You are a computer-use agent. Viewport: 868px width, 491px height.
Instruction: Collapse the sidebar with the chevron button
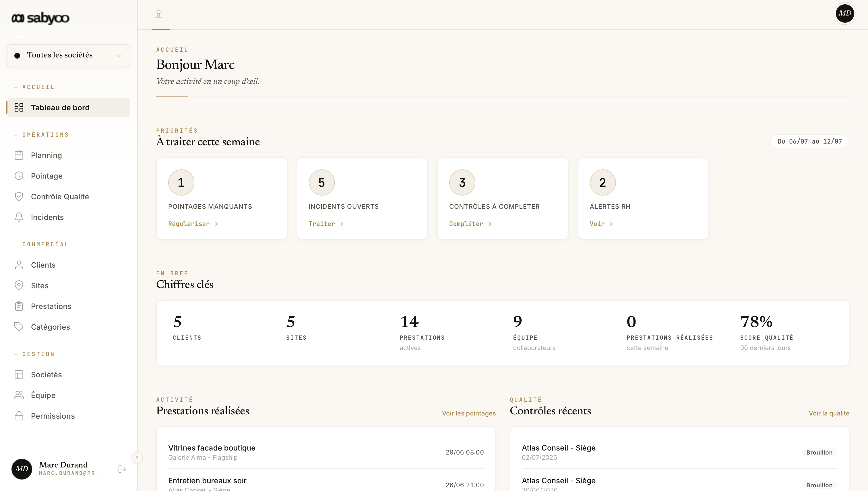tap(137, 458)
